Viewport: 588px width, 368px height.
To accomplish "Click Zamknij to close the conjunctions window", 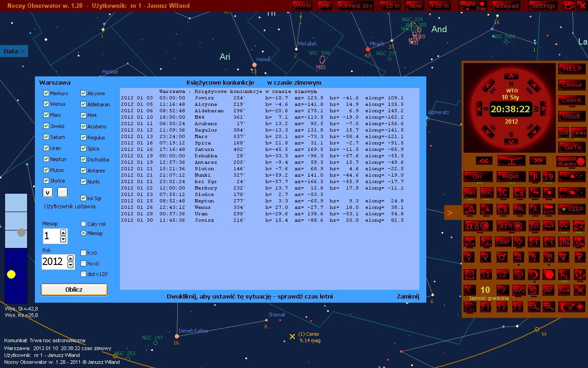I will pos(408,297).
